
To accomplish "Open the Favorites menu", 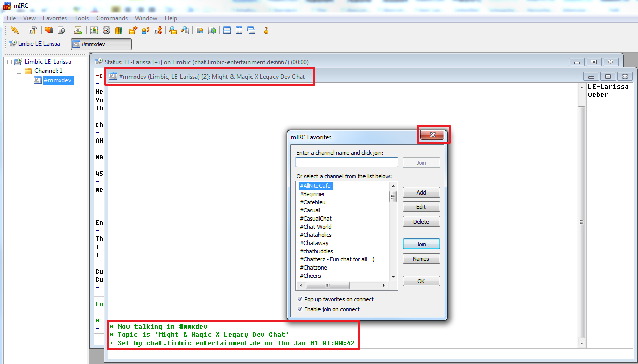I will point(55,18).
